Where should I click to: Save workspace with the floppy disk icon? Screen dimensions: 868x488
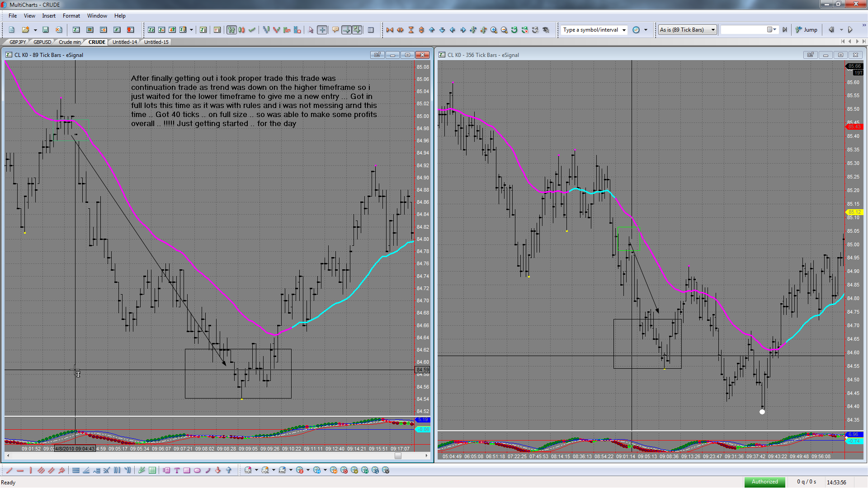coord(45,30)
